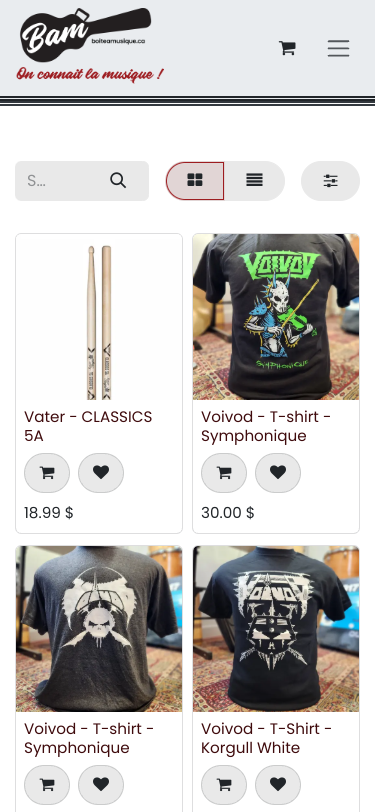Click the search magnifier icon
Screen dimensions: 375x812
click(x=118, y=180)
